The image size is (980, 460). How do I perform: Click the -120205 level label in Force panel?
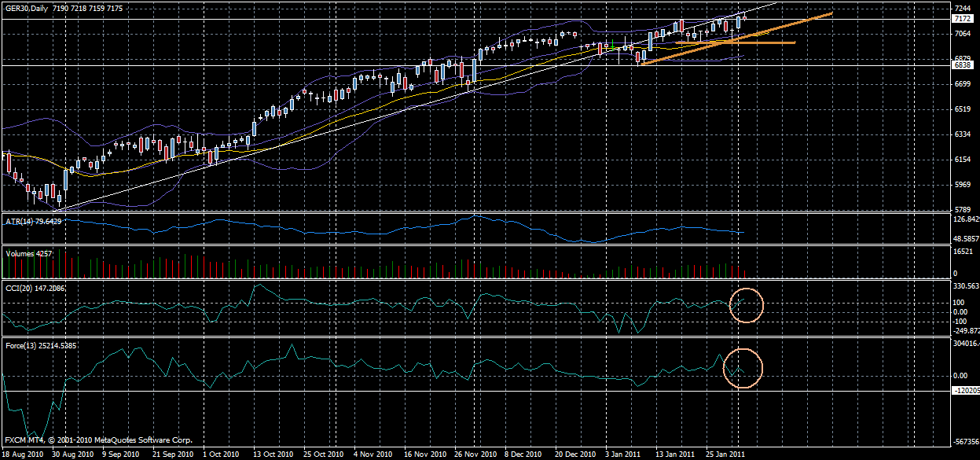click(x=966, y=389)
